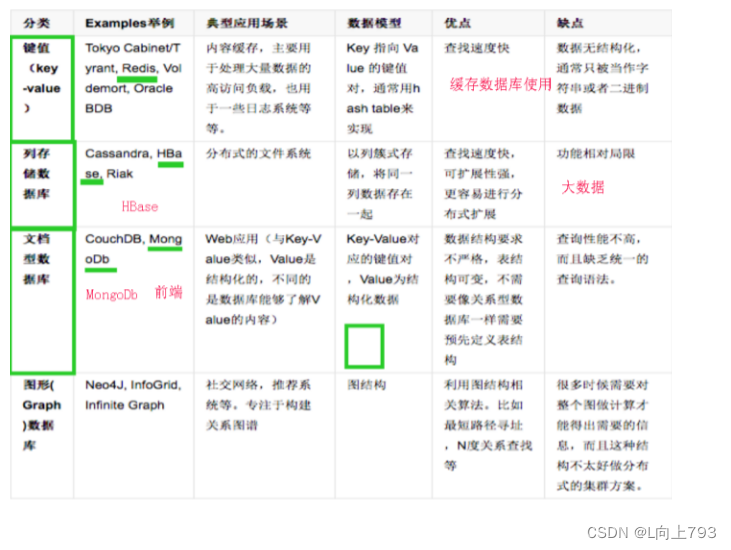Viewport: 731px width, 550px height.
Task: Click the 社交网络，推荐系统 cell
Action: (264, 436)
